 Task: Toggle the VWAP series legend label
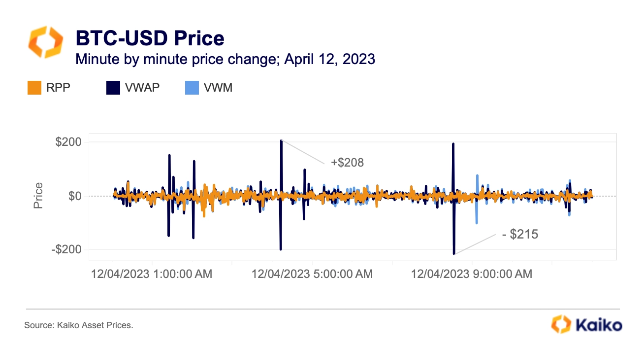coord(142,88)
